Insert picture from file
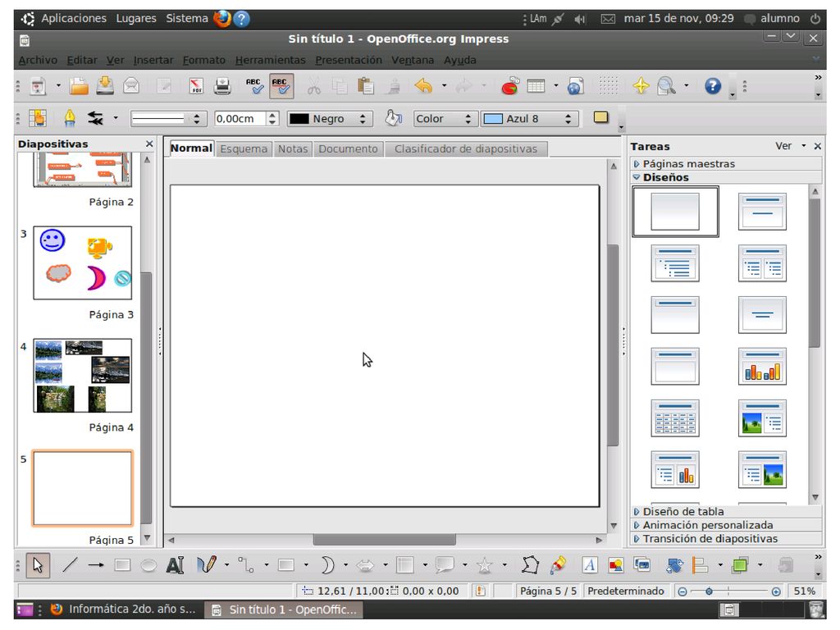Image resolution: width=840 pixels, height=630 pixels. pos(616,565)
